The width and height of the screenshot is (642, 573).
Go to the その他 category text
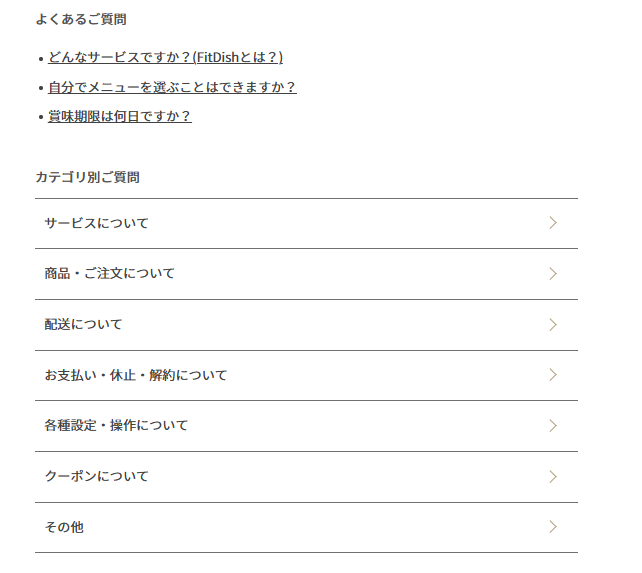(64, 527)
